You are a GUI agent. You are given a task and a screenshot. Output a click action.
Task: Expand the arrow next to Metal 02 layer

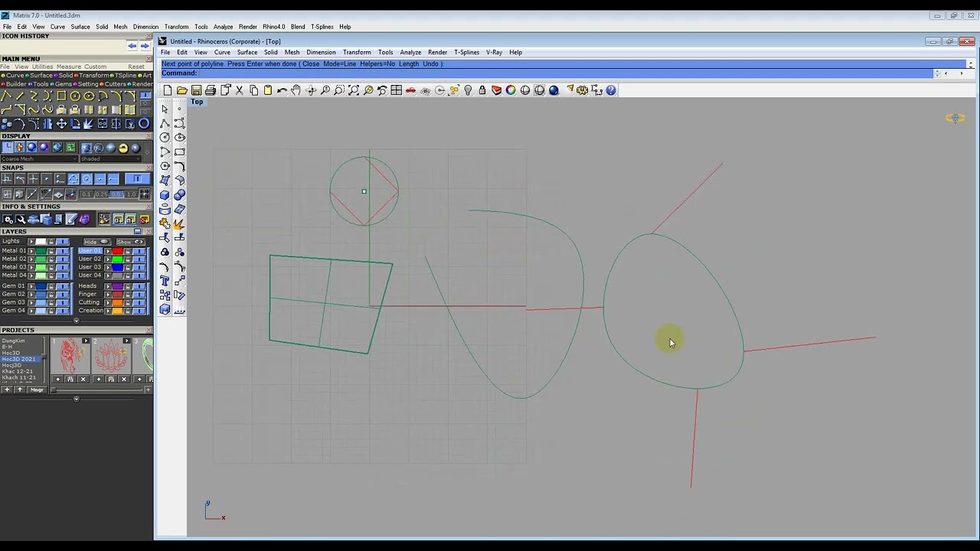click(31, 259)
